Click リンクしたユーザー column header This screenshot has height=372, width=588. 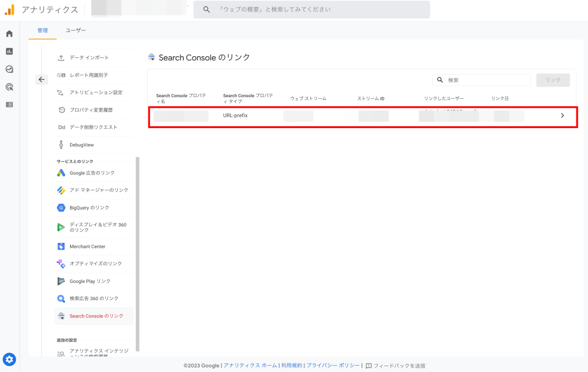coord(444,99)
